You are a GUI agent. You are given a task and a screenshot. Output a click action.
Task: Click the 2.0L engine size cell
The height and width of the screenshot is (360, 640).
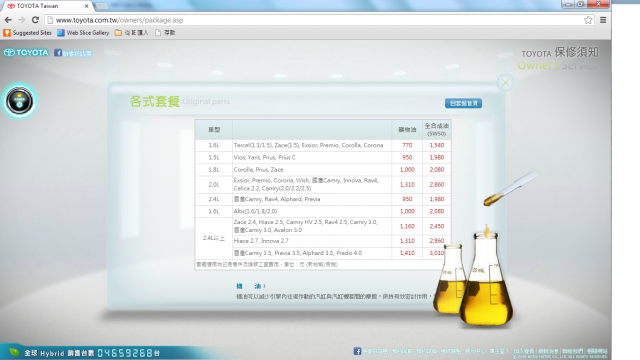click(x=213, y=184)
